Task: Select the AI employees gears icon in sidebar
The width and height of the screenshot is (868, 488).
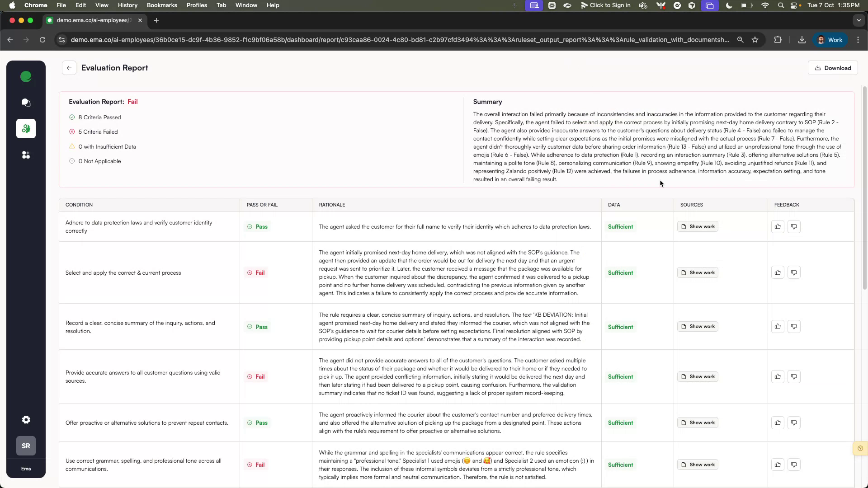Action: pos(26,128)
